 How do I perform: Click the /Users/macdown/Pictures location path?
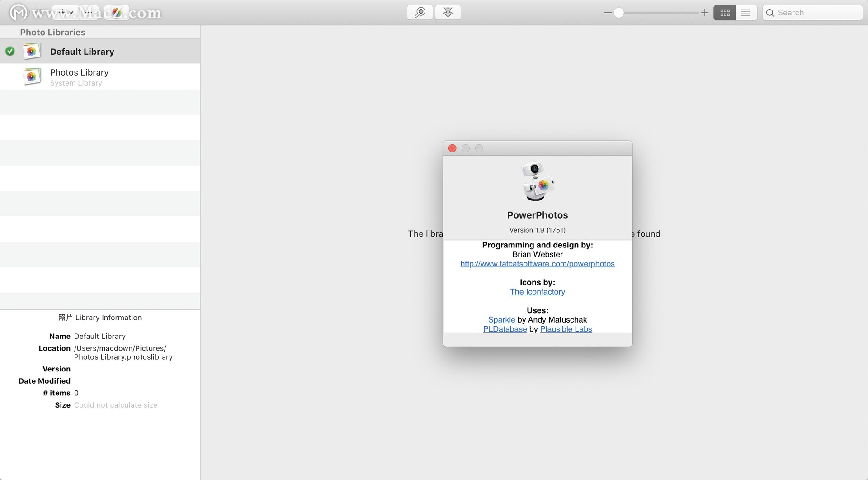(x=123, y=352)
